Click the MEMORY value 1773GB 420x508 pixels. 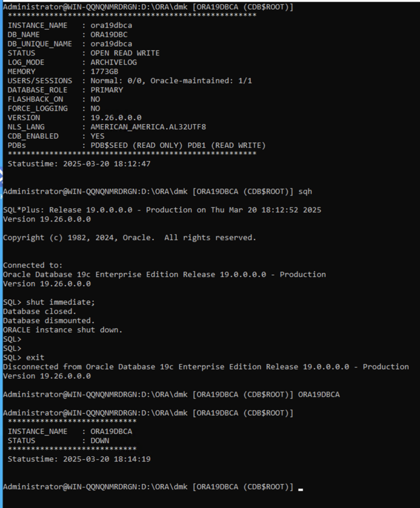coord(104,71)
